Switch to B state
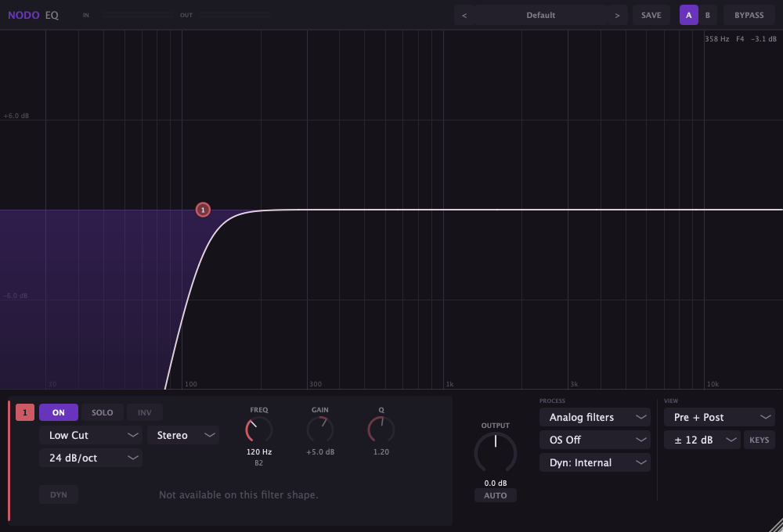This screenshot has width=783, height=532. pos(708,15)
